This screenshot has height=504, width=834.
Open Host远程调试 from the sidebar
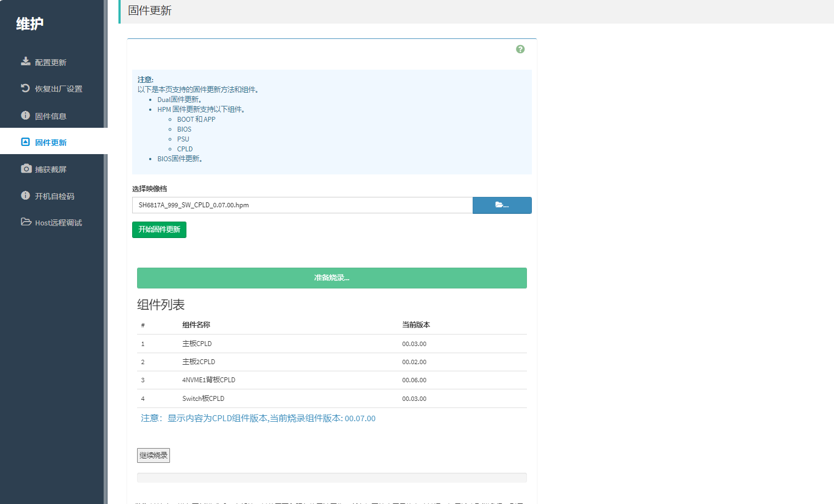58,223
